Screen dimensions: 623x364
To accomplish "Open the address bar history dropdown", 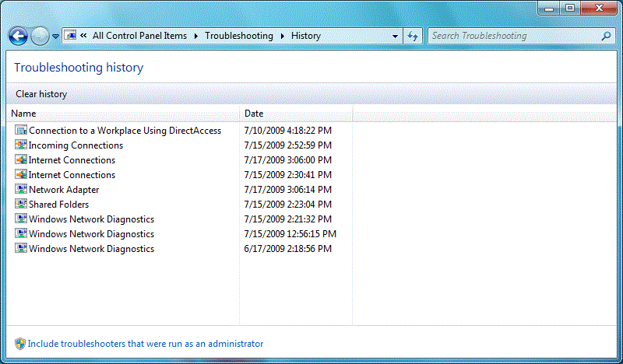I will coord(395,36).
